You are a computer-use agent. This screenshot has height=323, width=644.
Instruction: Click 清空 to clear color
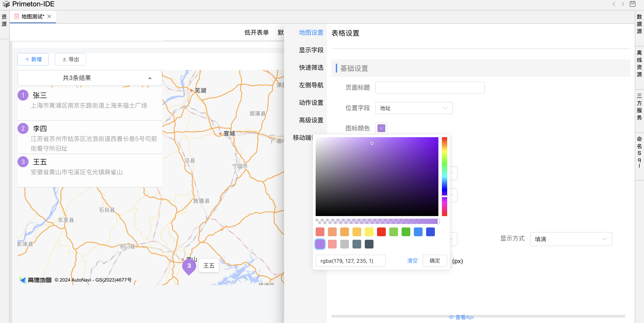point(412,261)
